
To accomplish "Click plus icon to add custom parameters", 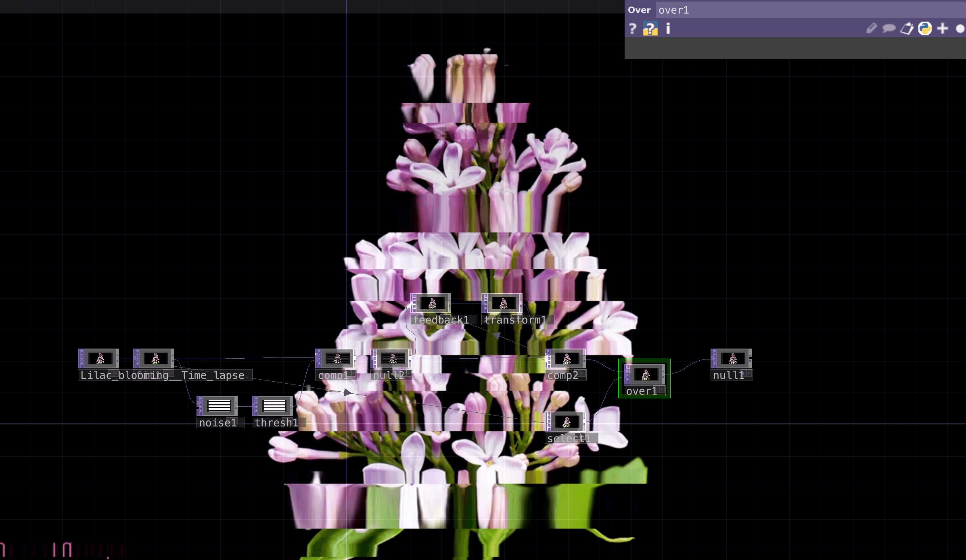I will 943,29.
